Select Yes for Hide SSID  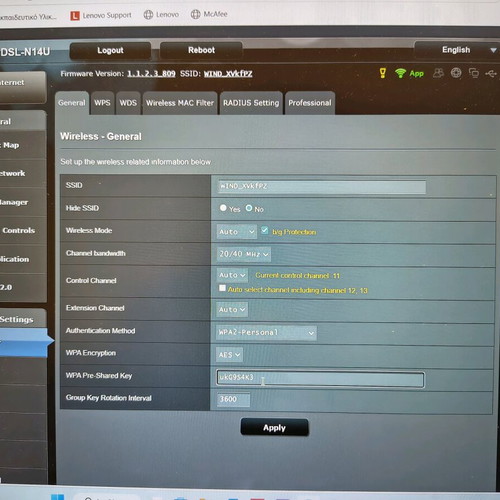[x=223, y=208]
